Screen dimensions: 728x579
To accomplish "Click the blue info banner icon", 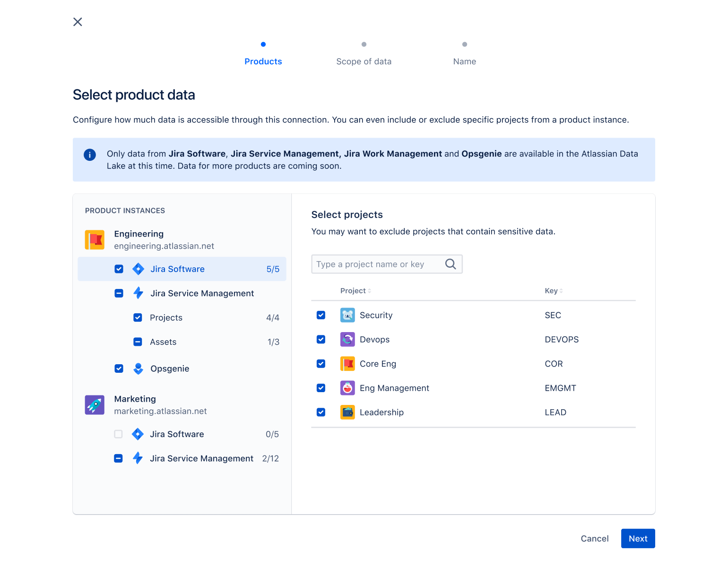I will pos(90,155).
